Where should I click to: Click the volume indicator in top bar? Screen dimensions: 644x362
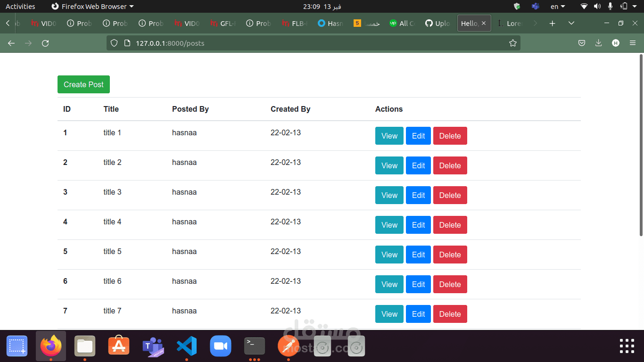(597, 6)
